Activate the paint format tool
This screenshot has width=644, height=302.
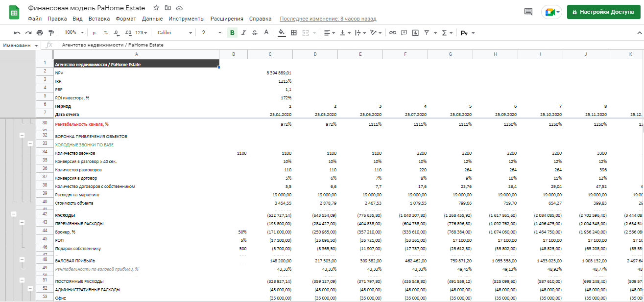click(x=51, y=33)
